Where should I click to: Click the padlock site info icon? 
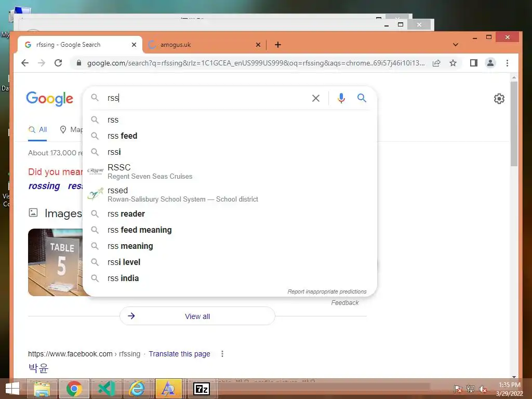pos(79,63)
